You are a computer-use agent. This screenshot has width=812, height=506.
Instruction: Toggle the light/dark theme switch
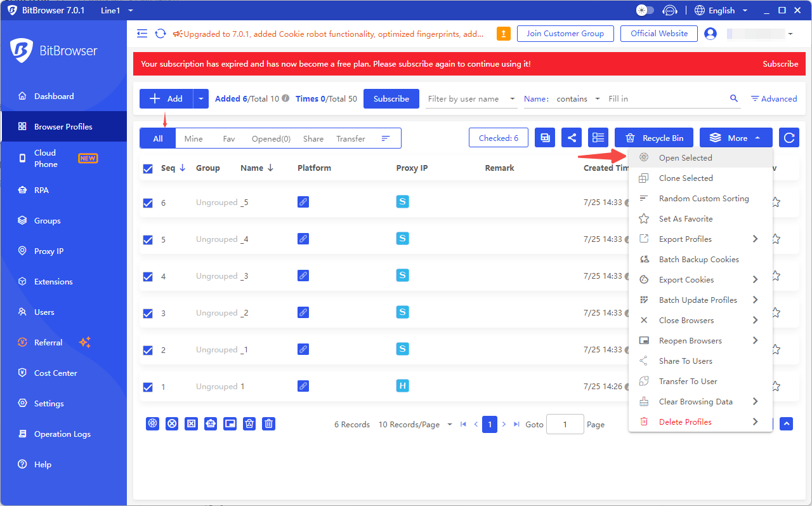pos(645,10)
